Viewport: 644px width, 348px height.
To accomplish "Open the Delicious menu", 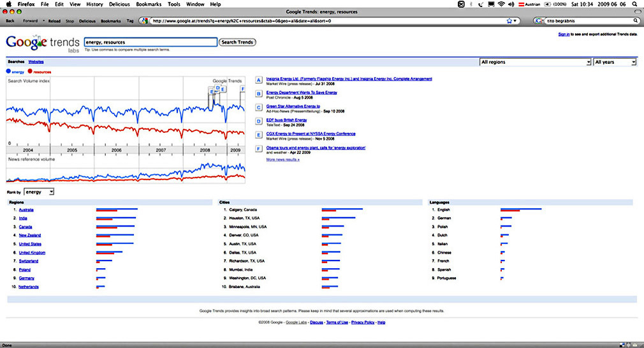I will [x=119, y=4].
